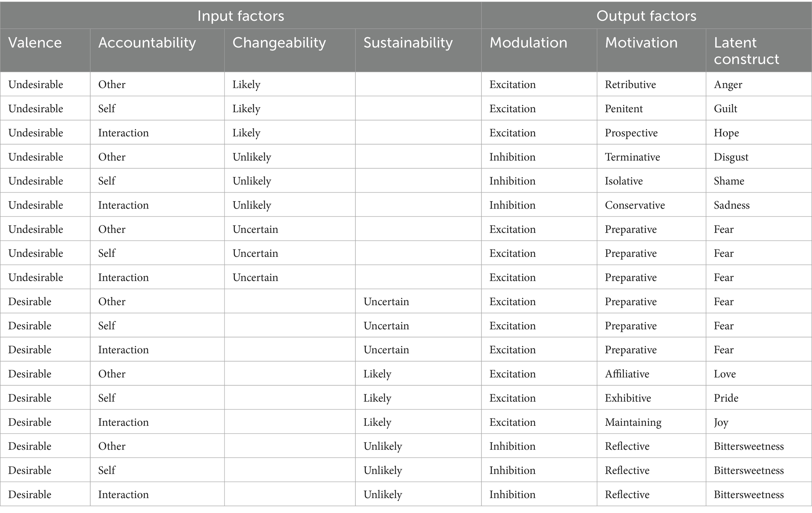Select the Accountability column header
This screenshot has height=513, width=812.
147,42
